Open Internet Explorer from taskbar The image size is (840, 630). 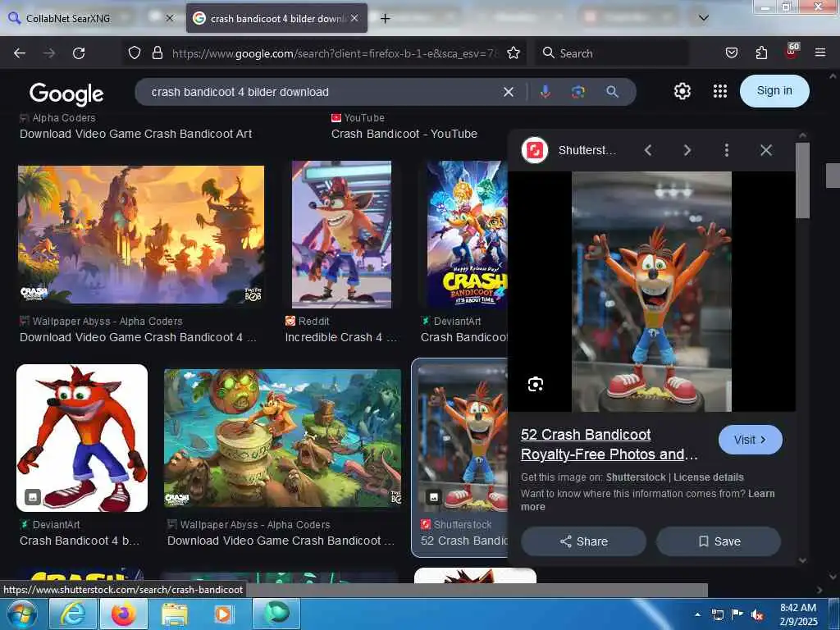coord(73,614)
